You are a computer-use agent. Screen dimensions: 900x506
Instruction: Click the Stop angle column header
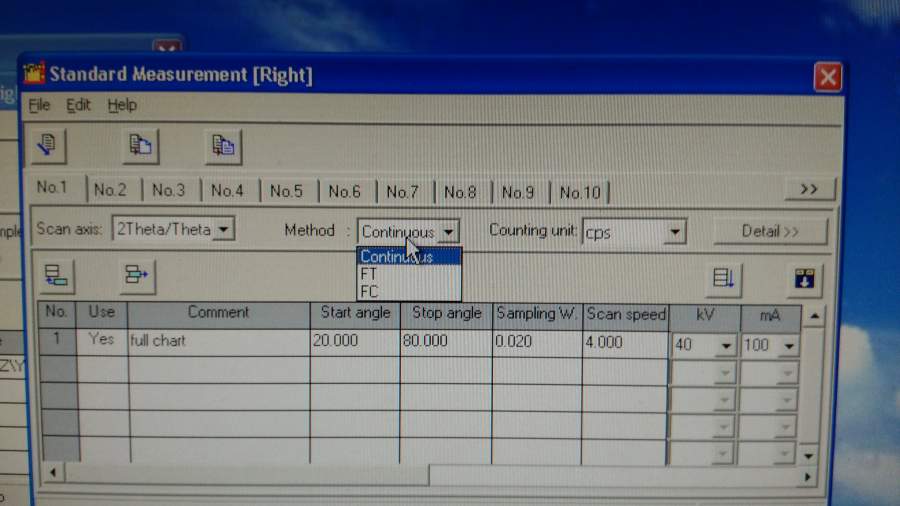tap(446, 314)
